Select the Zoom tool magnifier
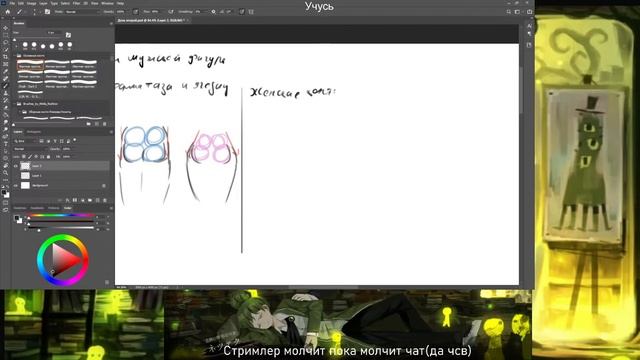 tap(6, 173)
